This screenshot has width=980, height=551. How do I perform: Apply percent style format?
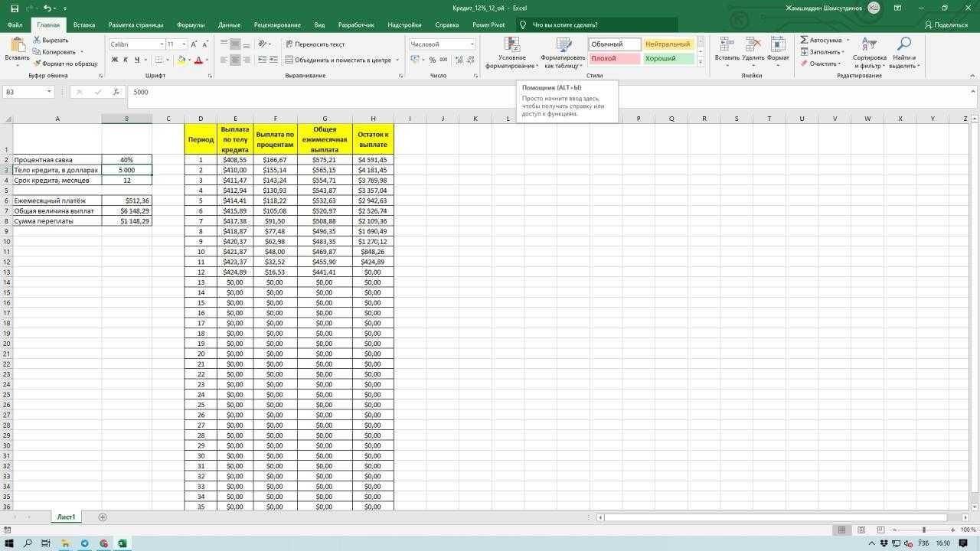pos(433,60)
